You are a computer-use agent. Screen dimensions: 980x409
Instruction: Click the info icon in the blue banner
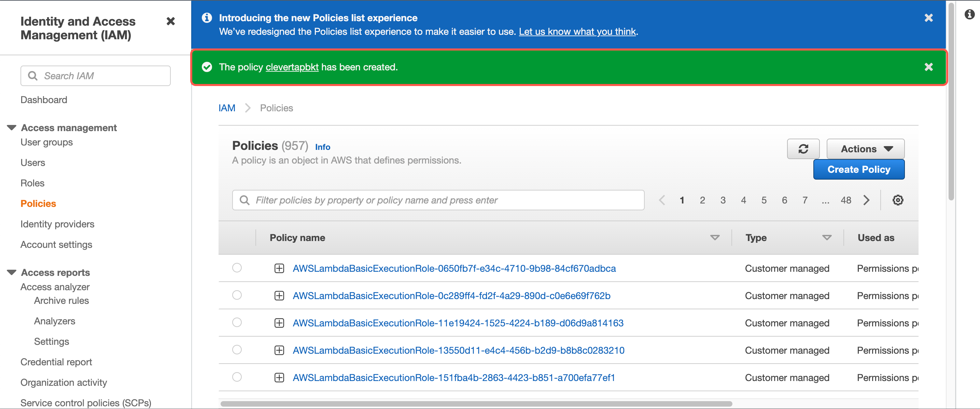coord(207,17)
